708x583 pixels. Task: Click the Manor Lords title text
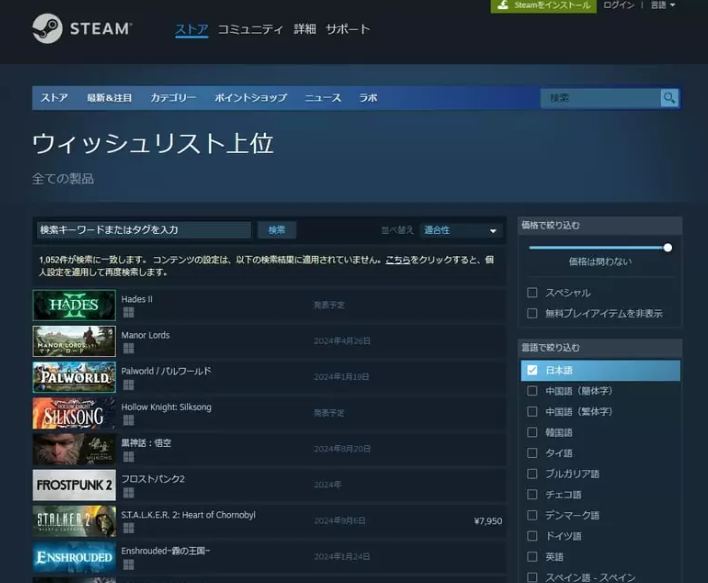click(x=145, y=335)
